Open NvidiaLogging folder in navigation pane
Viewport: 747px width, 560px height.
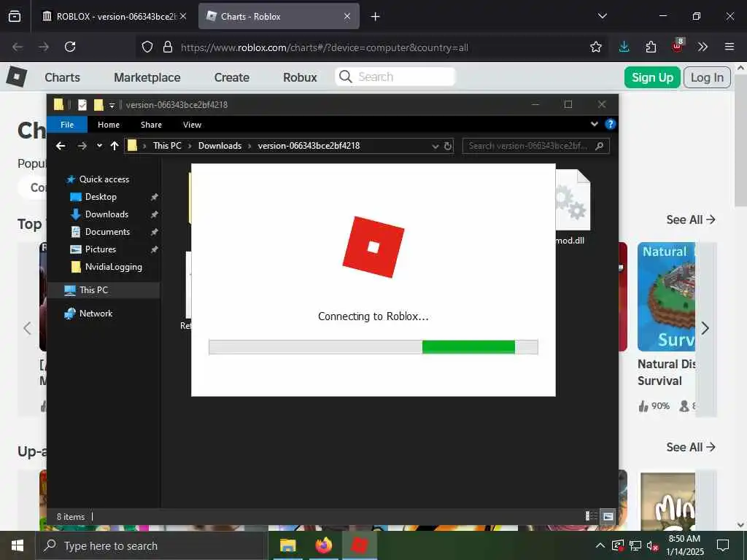[x=113, y=267]
